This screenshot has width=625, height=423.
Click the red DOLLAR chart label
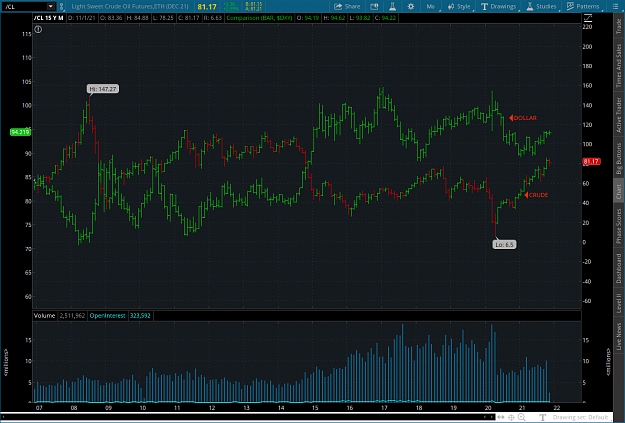(523, 118)
